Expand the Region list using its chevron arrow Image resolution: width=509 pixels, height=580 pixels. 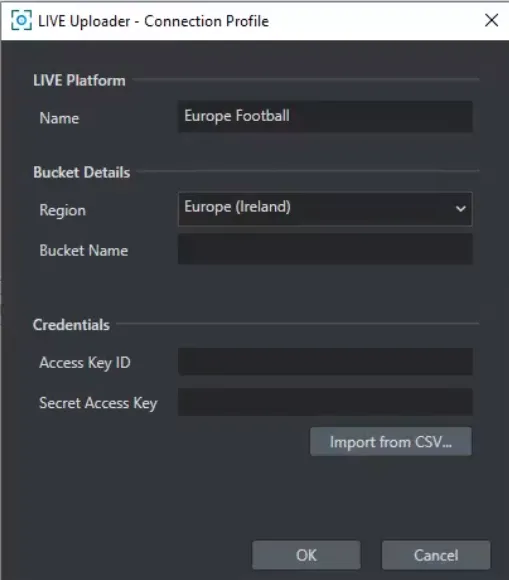[x=461, y=209]
